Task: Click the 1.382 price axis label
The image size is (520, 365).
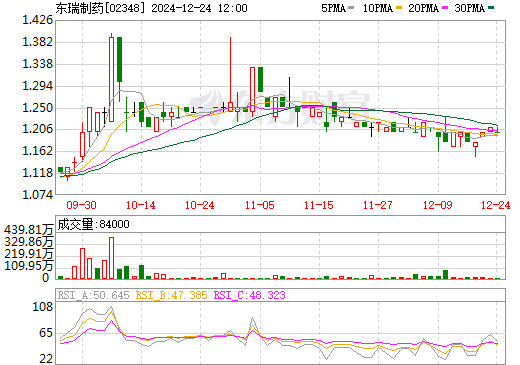Action: point(37,42)
